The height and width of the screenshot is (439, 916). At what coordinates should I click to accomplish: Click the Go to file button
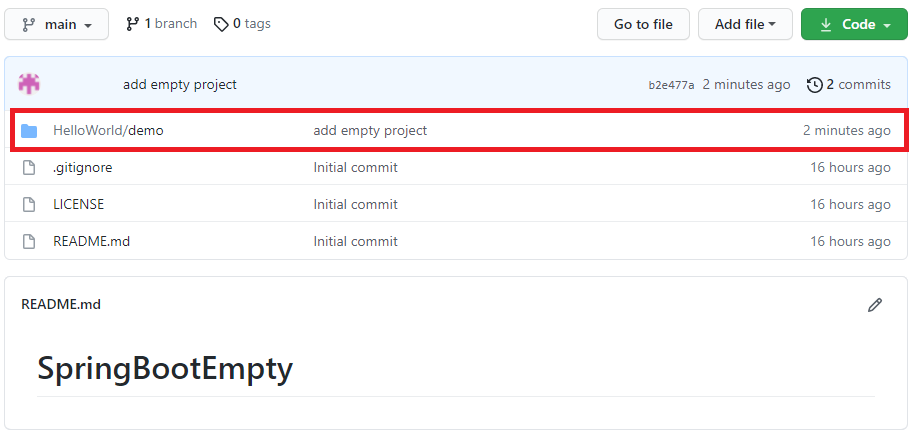click(643, 24)
